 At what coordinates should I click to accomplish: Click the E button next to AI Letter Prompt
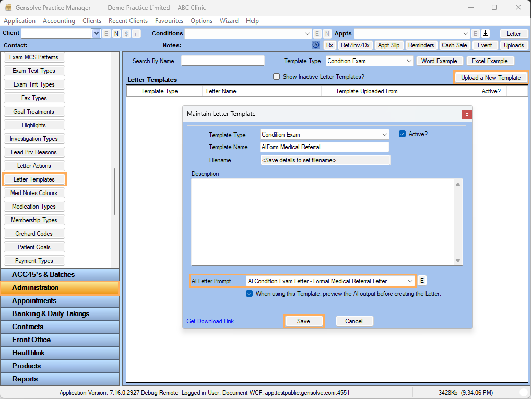point(422,281)
